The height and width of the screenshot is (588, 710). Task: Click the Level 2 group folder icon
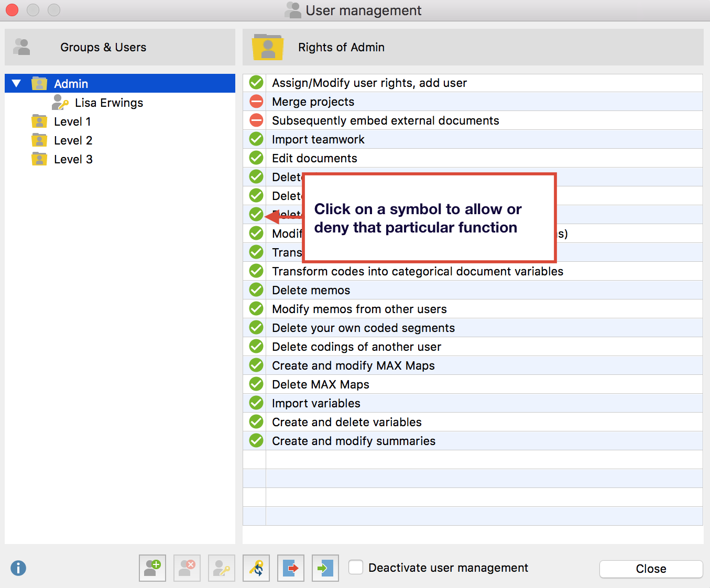click(x=39, y=140)
